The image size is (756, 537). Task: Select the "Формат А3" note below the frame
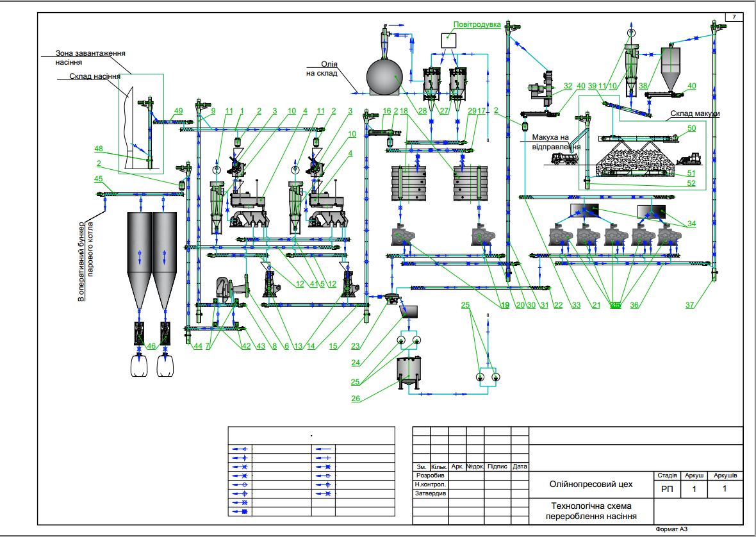click(671, 529)
